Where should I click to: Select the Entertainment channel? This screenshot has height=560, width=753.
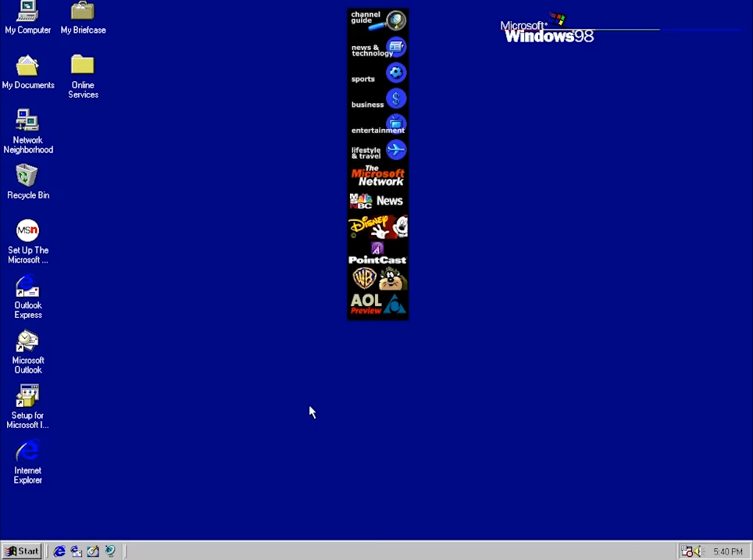[378, 125]
